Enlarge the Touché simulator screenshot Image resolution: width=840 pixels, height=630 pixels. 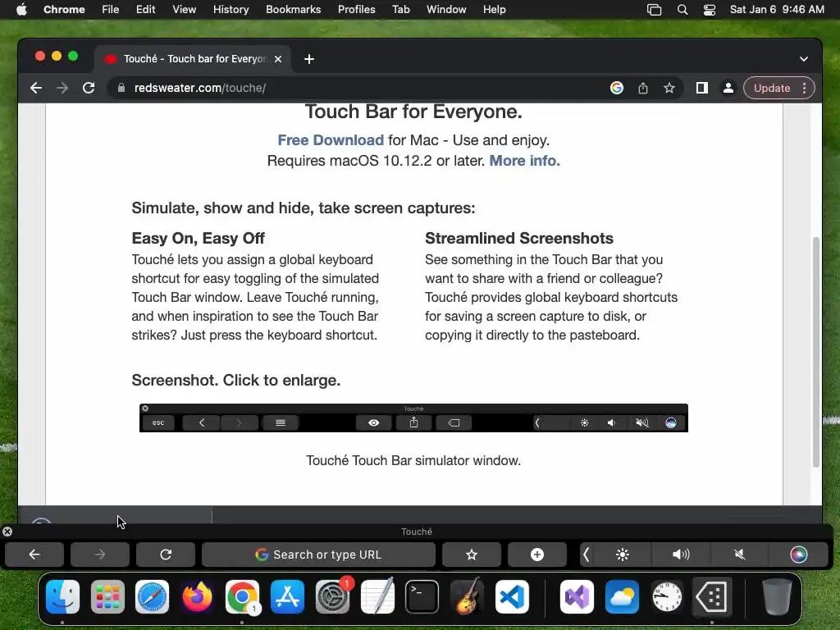[x=413, y=418]
